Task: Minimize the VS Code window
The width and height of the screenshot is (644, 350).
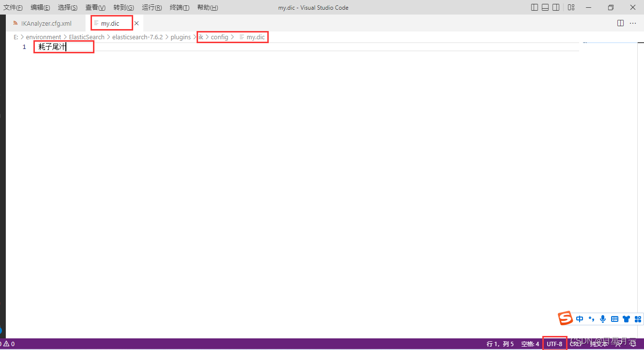Action: coord(589,7)
